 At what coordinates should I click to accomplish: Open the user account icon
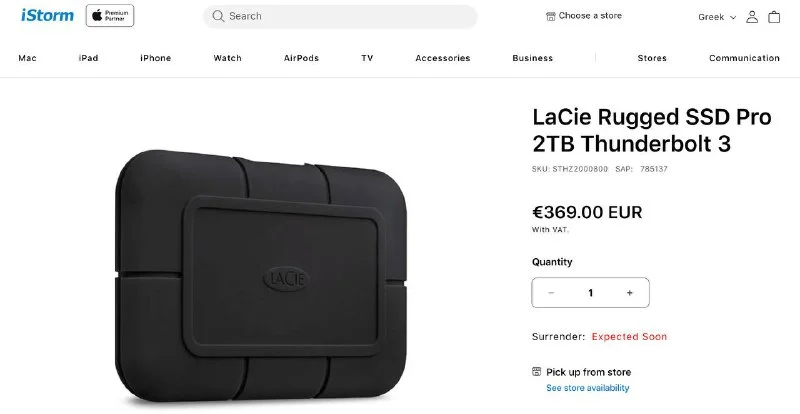click(x=752, y=17)
